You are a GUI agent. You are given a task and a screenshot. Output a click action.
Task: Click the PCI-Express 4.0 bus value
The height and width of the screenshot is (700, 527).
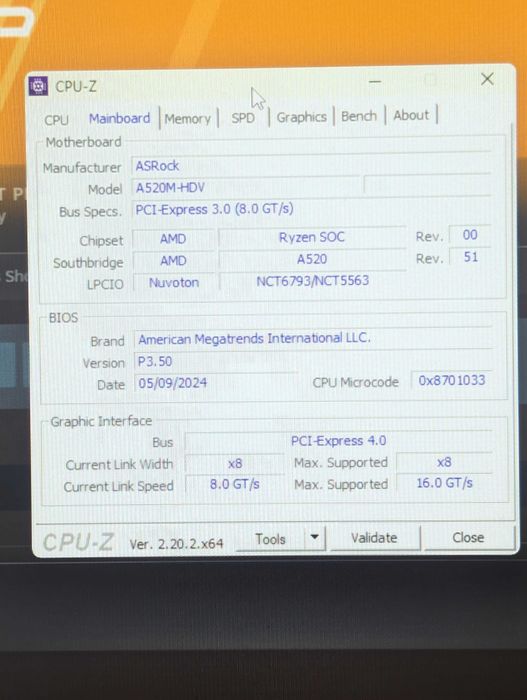339,441
